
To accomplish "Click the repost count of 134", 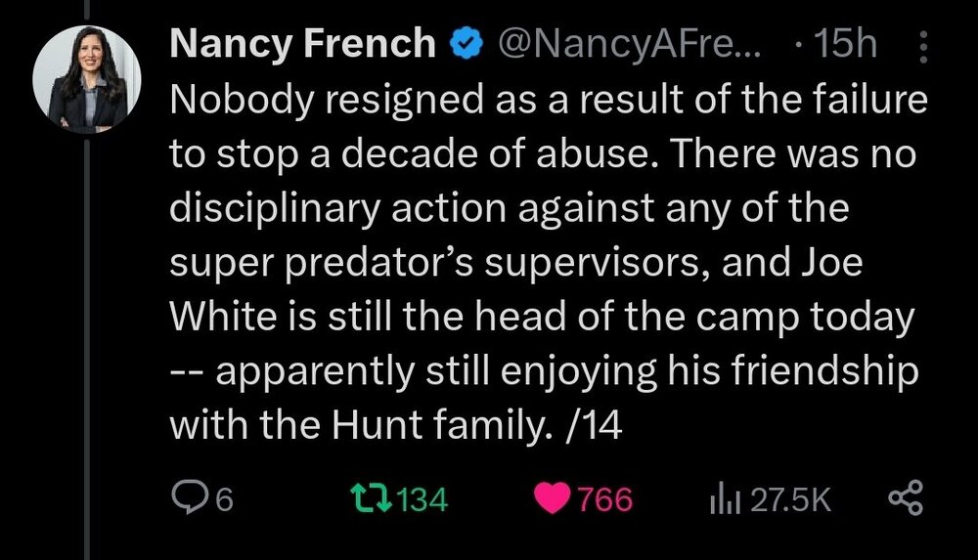I will [x=423, y=500].
